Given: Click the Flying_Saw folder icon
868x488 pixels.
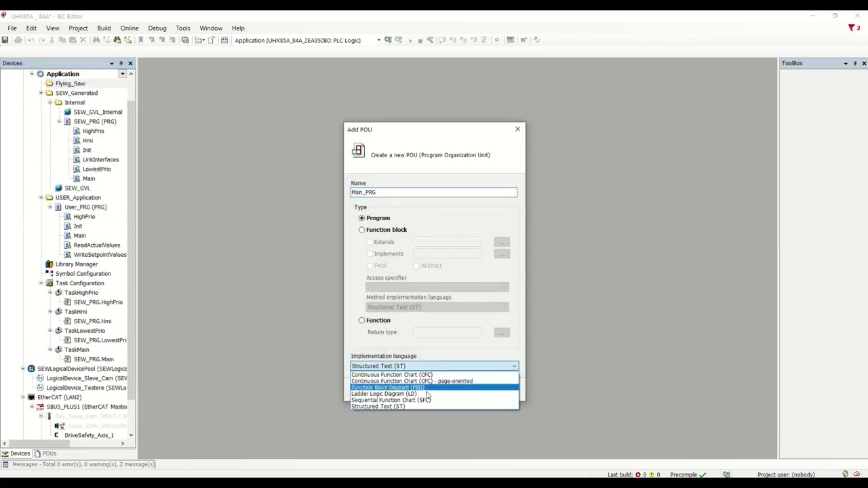Looking at the screenshot, I should click(x=50, y=83).
